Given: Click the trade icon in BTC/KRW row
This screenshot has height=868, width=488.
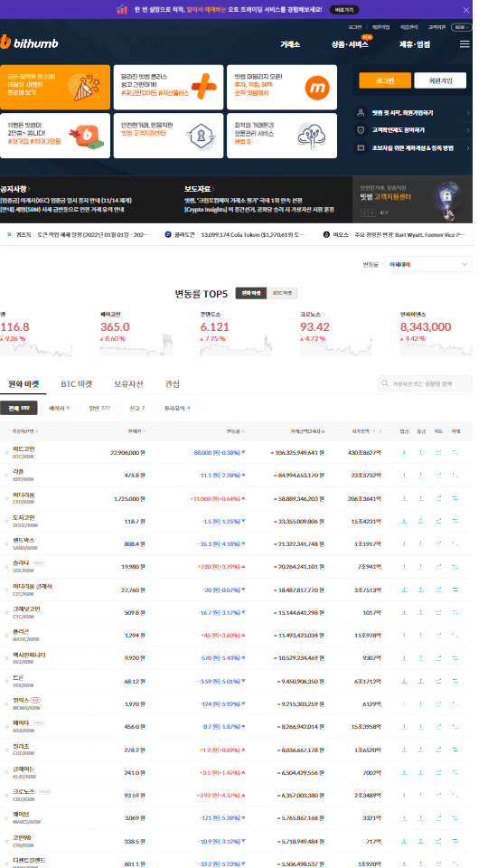Looking at the screenshot, I should pyautogui.click(x=455, y=452).
